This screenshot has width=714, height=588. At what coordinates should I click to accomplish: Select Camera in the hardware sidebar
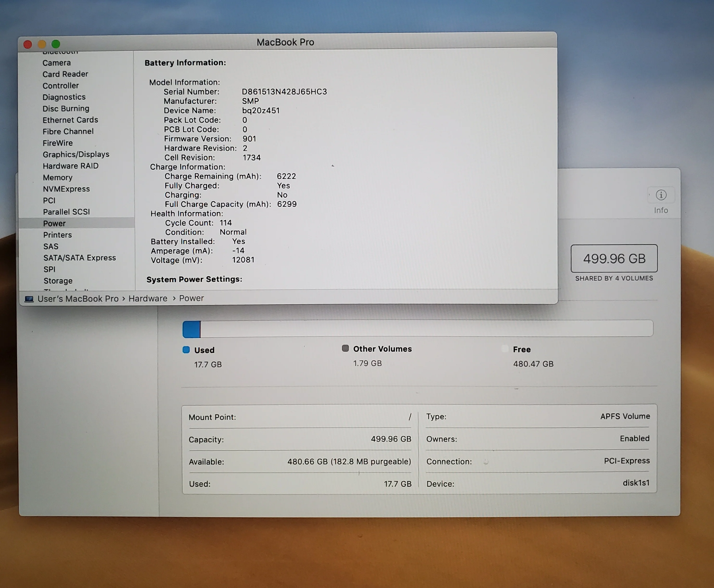pos(57,63)
